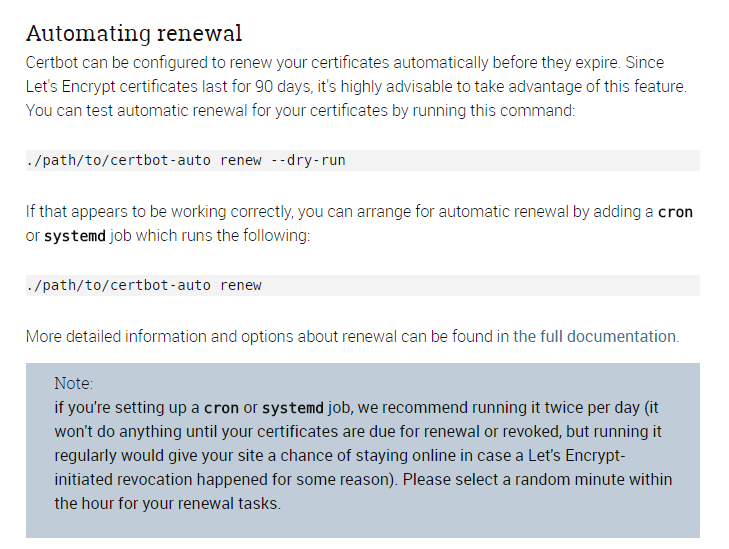The width and height of the screenshot is (729, 549).
Task: Click the sentence 'You can test automatic renewal'
Action: click(137, 111)
